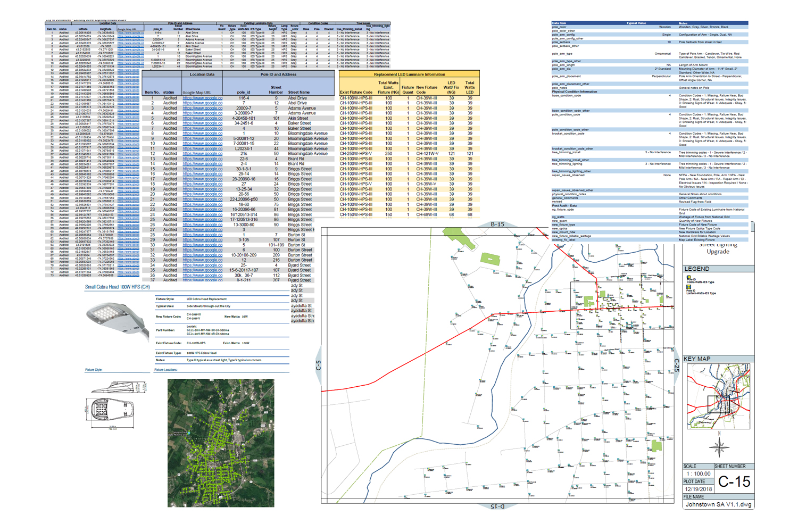Click the Key Map inset thumbnail
This screenshot has width=798, height=532.
[718, 396]
